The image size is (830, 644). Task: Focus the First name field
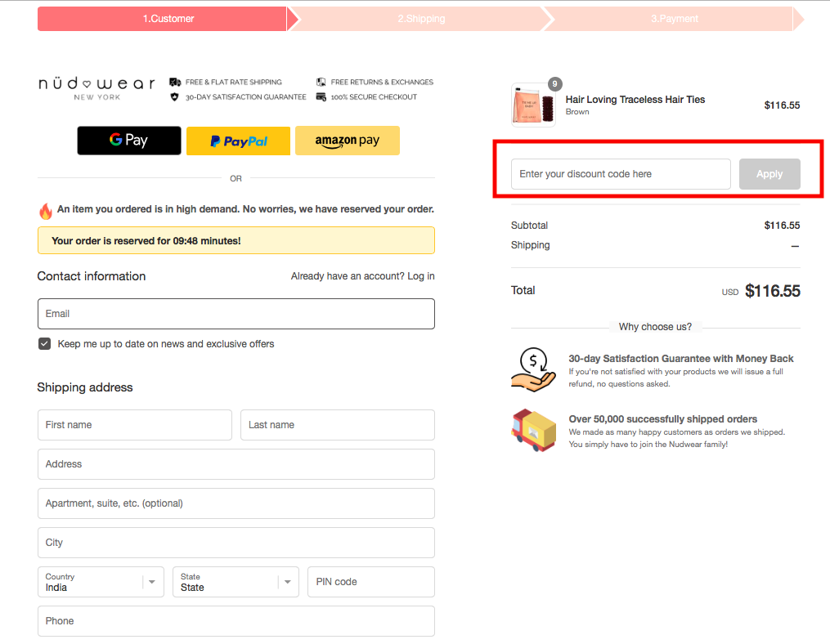pos(134,425)
